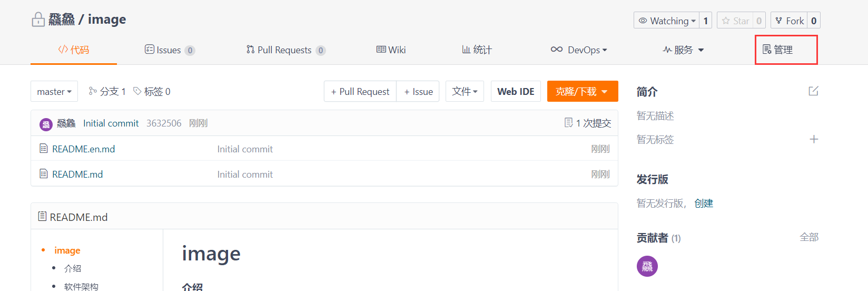Click the fork count 0
Screen dimensions: 868x291
[814, 21]
